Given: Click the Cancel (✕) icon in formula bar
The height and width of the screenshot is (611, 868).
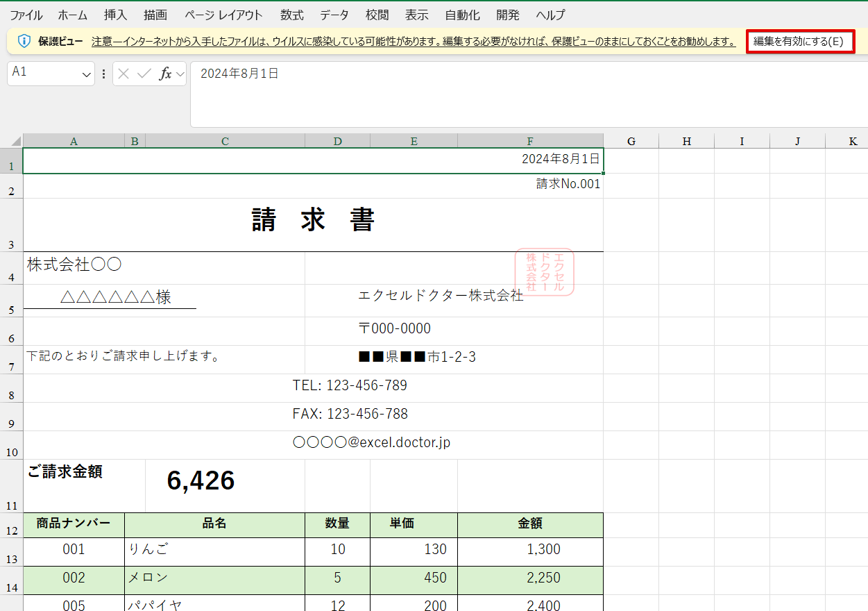Looking at the screenshot, I should (x=124, y=74).
